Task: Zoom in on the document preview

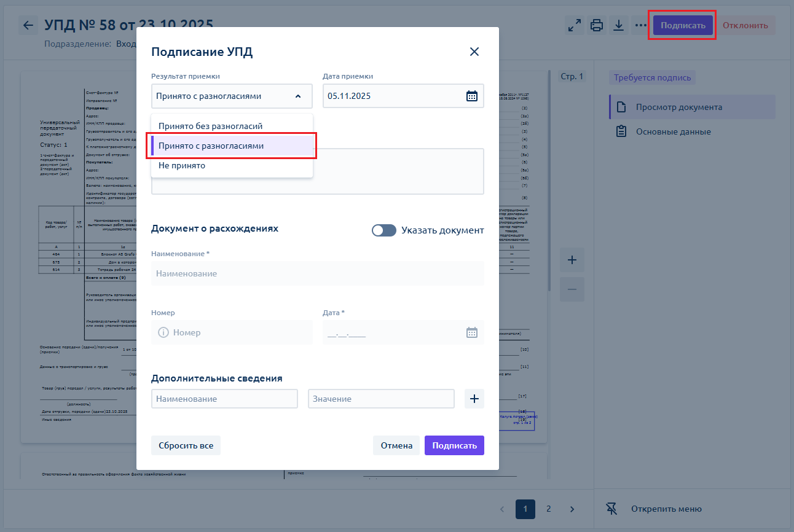Action: click(572, 260)
